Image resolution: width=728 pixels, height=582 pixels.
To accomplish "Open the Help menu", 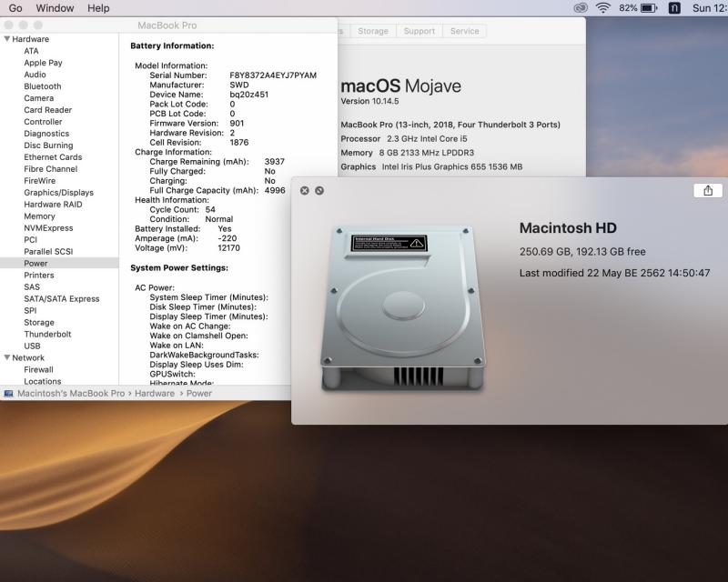I will (x=98, y=8).
